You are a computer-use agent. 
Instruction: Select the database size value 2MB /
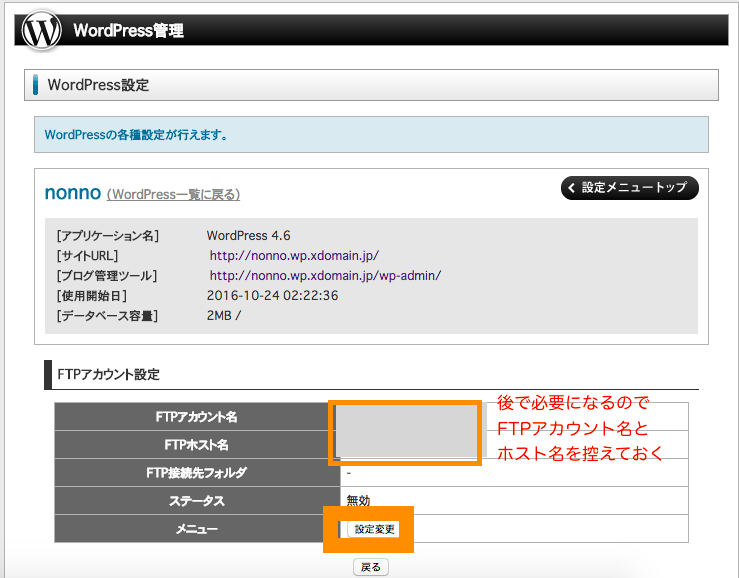click(x=224, y=315)
